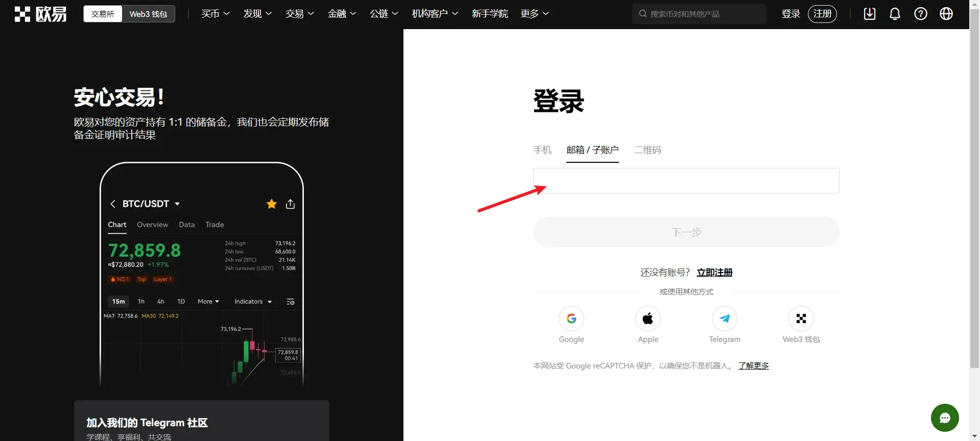
Task: Expand the 机构客户 menu
Action: pyautogui.click(x=435, y=14)
